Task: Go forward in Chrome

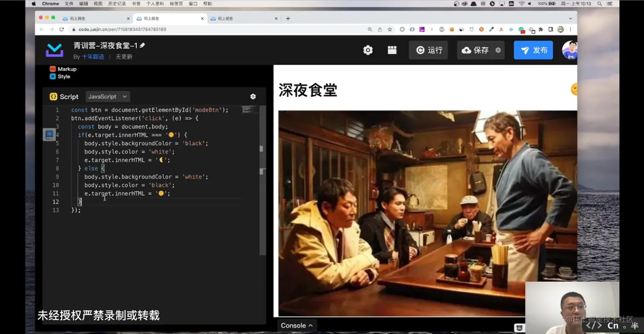Action: click(52, 29)
